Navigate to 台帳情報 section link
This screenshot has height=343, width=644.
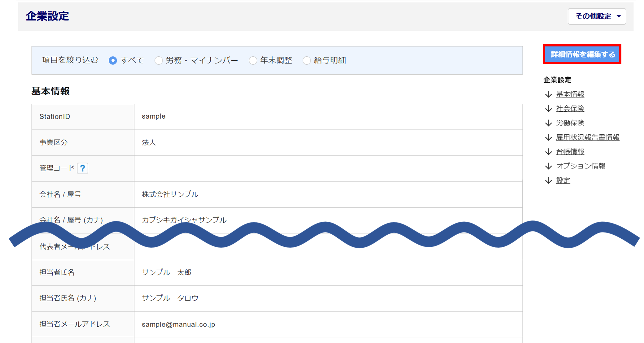570,152
